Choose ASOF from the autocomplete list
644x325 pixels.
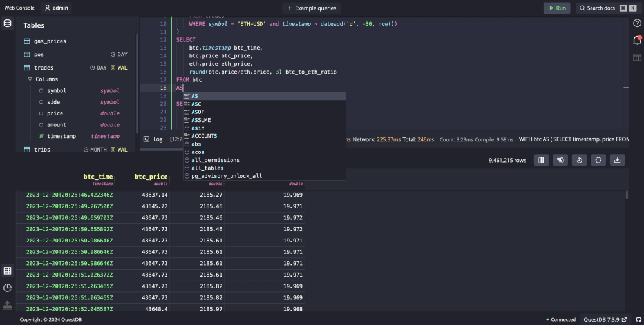(265, 112)
